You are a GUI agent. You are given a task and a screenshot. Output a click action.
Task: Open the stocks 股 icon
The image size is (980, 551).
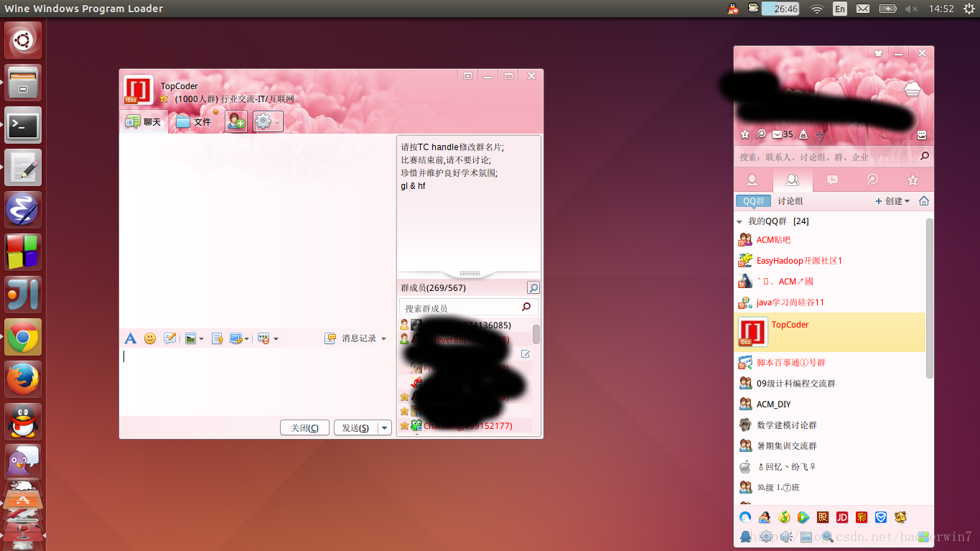[823, 517]
